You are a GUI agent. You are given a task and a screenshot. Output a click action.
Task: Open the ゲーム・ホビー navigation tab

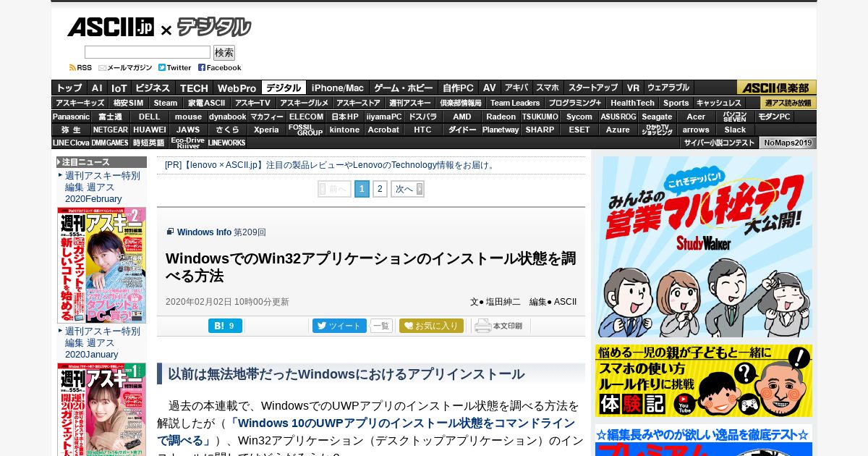coord(404,88)
